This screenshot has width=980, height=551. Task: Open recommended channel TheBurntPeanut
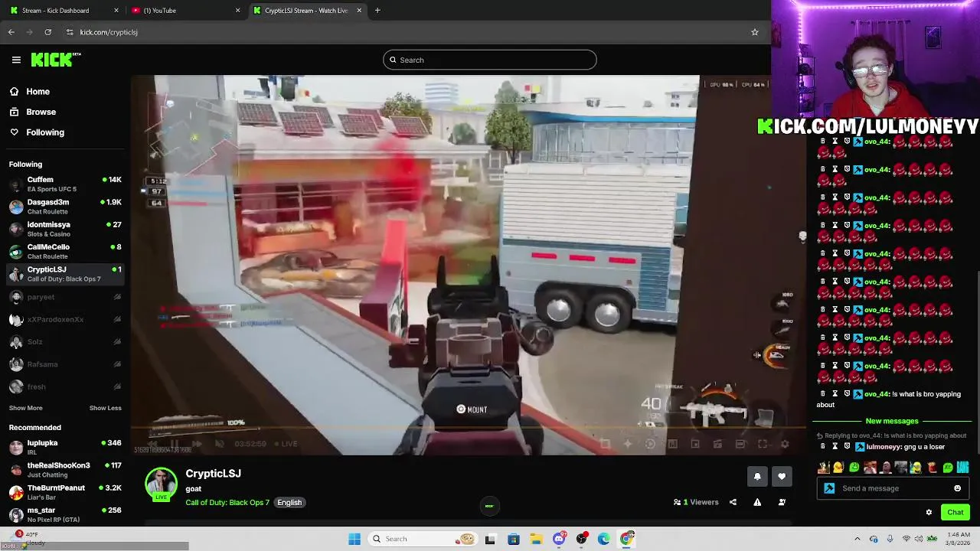(x=65, y=492)
